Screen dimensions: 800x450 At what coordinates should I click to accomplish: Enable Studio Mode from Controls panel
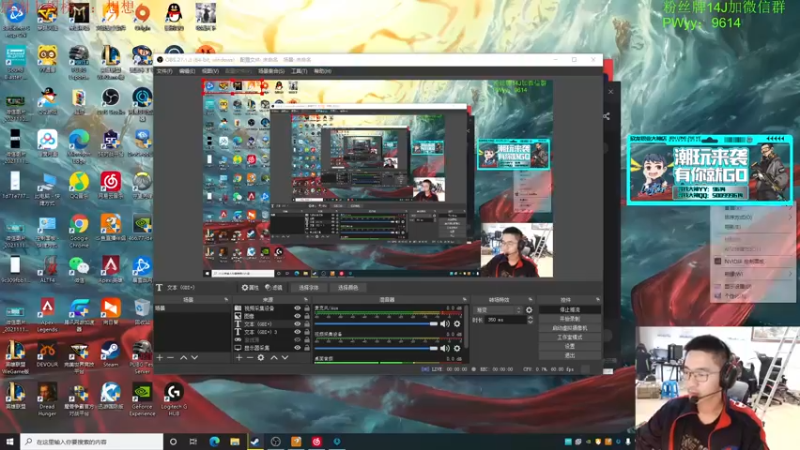click(569, 337)
